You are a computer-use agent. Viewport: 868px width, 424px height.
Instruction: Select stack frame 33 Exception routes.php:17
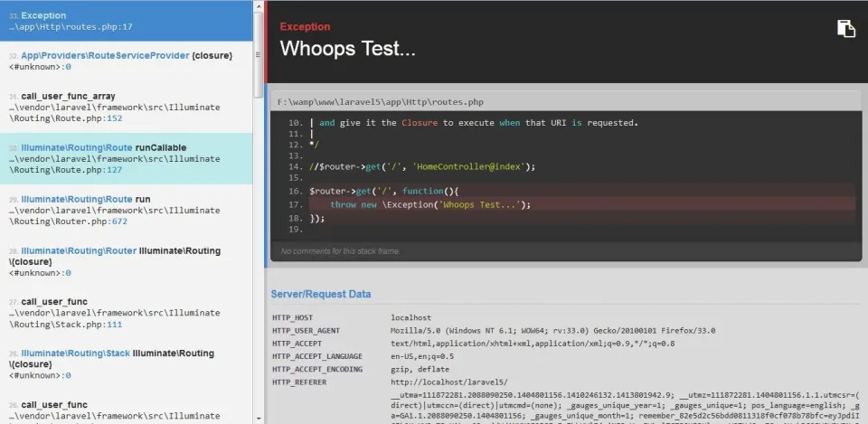(127, 21)
